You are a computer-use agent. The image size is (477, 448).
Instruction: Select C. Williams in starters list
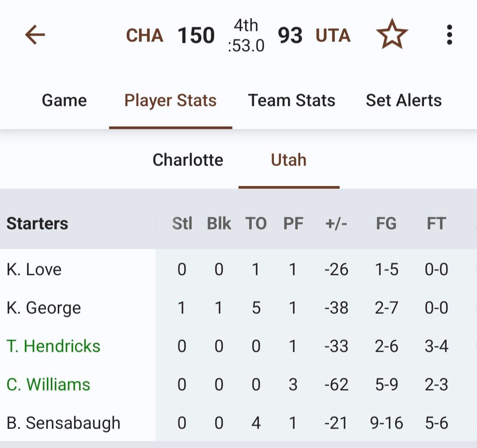48,384
